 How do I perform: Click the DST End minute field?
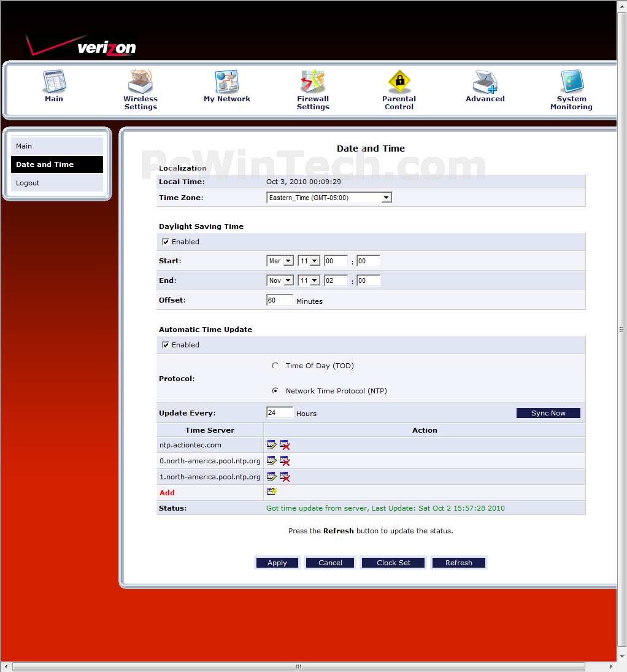pos(369,280)
